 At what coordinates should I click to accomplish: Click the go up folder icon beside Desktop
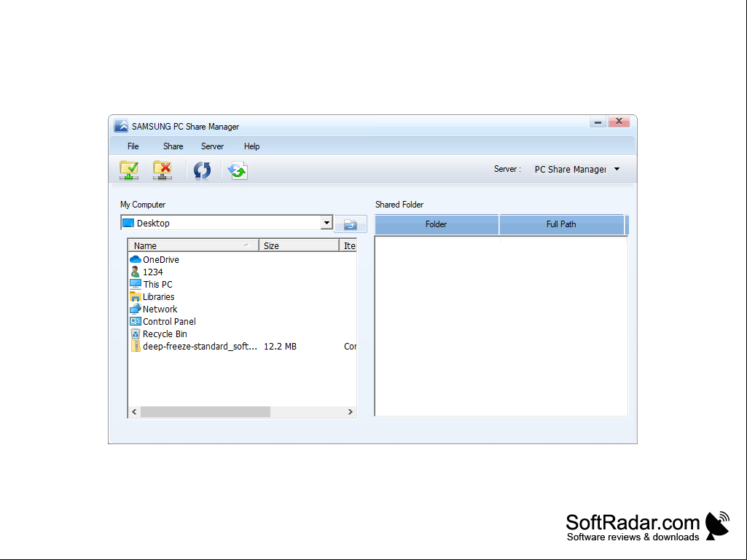(x=350, y=224)
